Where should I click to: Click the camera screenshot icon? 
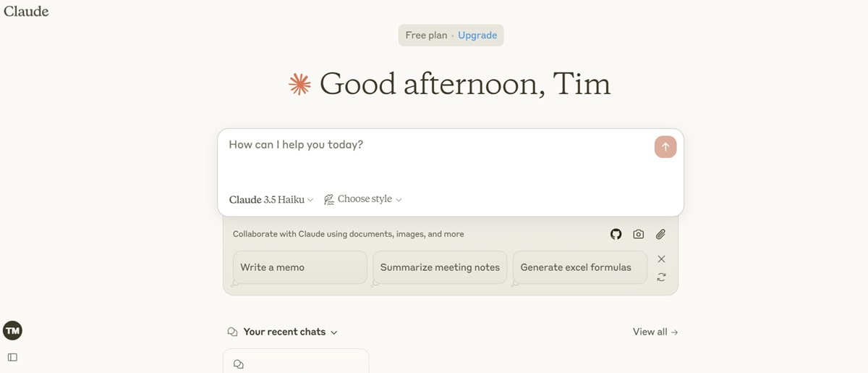[x=638, y=234]
